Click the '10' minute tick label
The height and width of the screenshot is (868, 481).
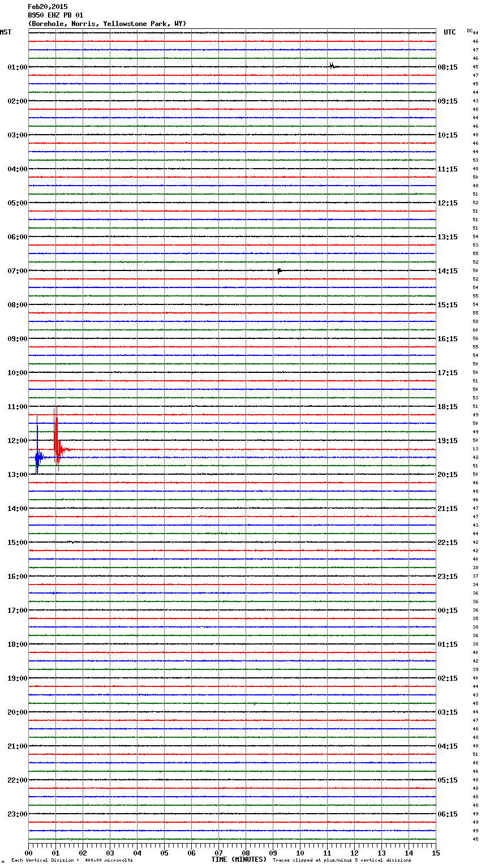coord(300,853)
